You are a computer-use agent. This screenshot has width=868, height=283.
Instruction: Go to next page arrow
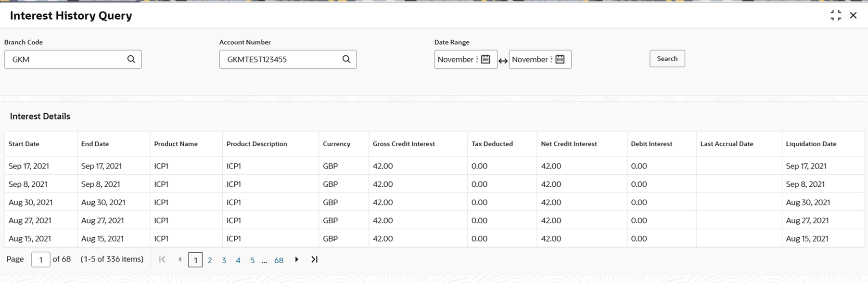296,259
